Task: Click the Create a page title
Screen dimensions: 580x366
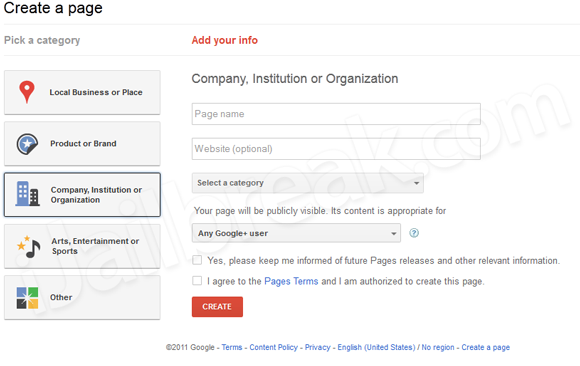Action: (53, 8)
